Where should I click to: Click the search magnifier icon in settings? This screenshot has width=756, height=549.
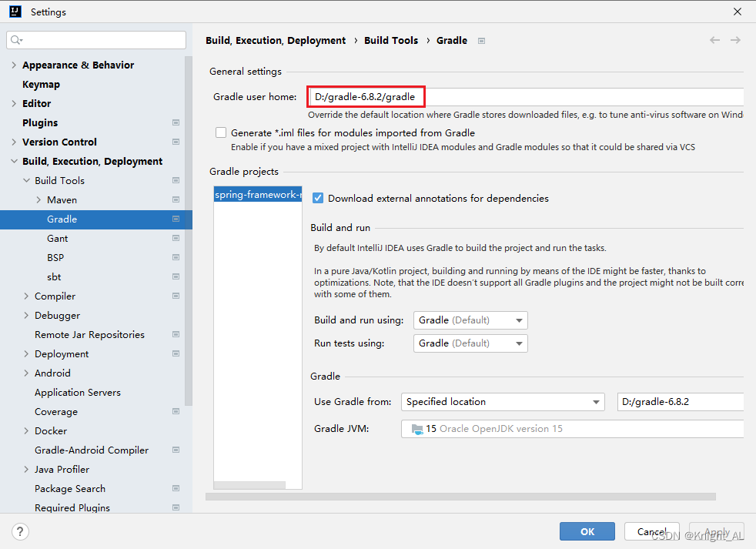(16, 40)
